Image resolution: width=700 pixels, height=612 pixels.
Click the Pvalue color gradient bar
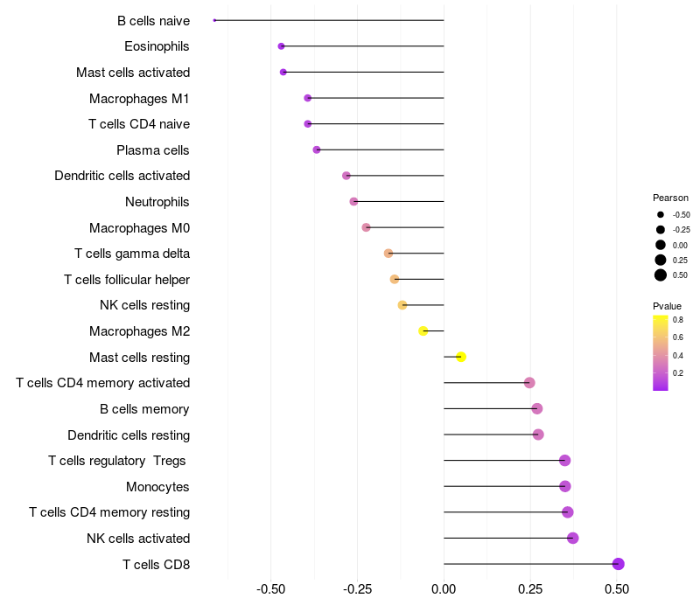(x=660, y=352)
